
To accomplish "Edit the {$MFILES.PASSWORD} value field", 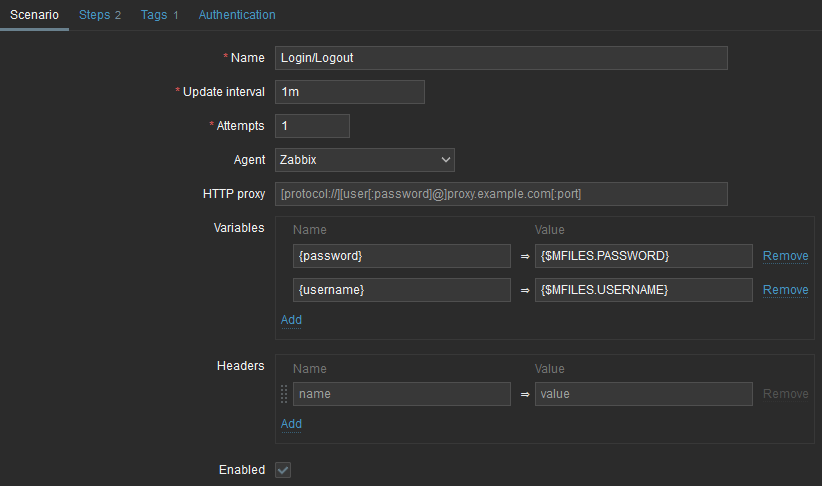I will click(643, 256).
